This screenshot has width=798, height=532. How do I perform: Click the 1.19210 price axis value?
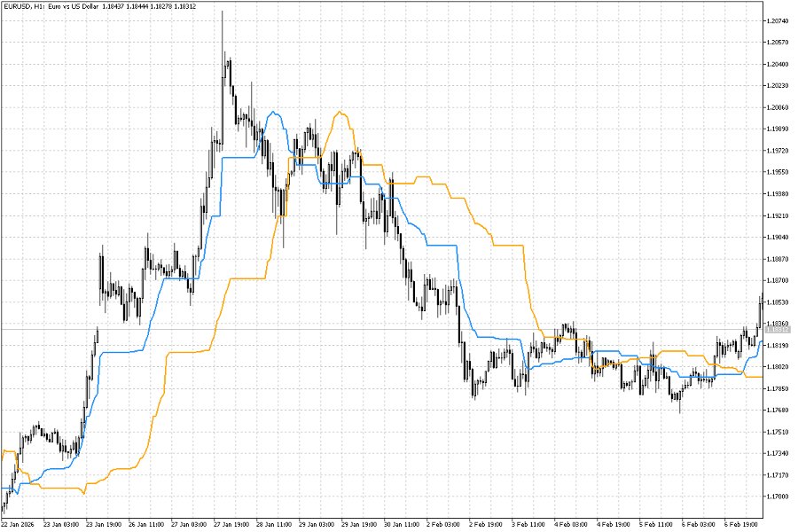coord(777,215)
